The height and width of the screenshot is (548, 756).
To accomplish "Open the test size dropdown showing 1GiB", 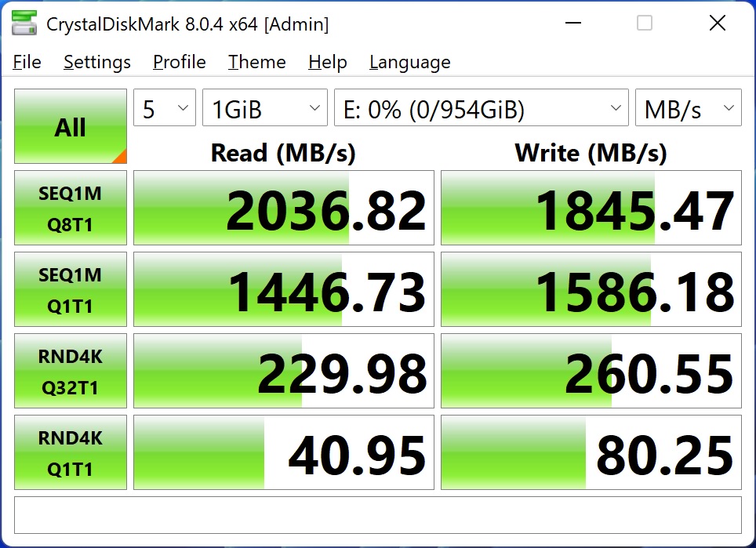I will [x=265, y=107].
